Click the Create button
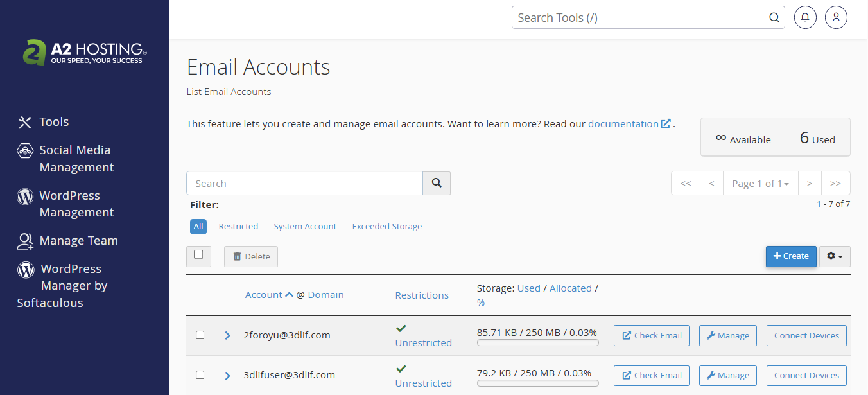The height and width of the screenshot is (395, 868). 791,256
